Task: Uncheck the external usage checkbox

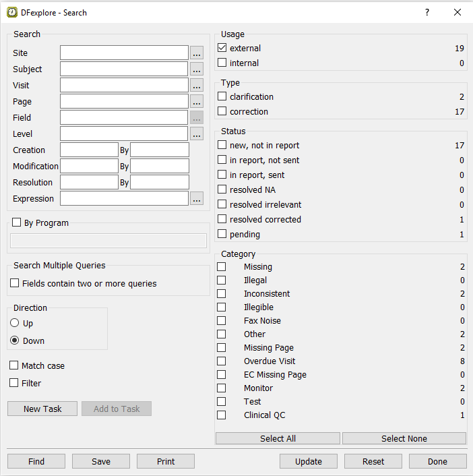Action: (222, 49)
